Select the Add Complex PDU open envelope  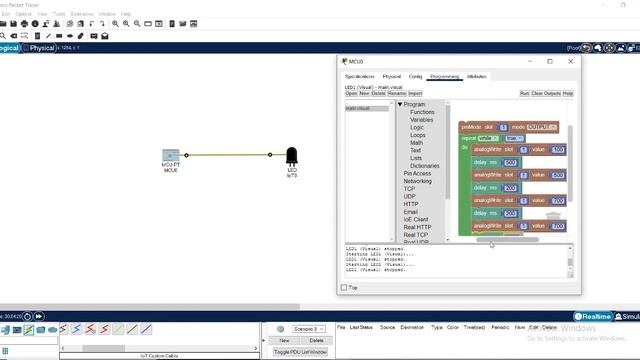[105, 36]
